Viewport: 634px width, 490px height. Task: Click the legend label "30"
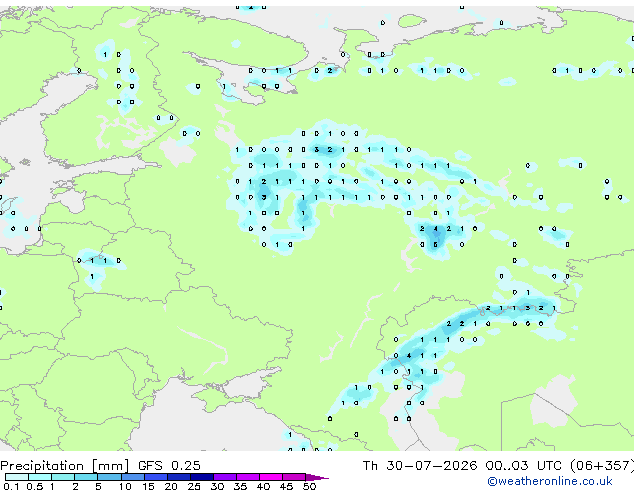click(217, 486)
